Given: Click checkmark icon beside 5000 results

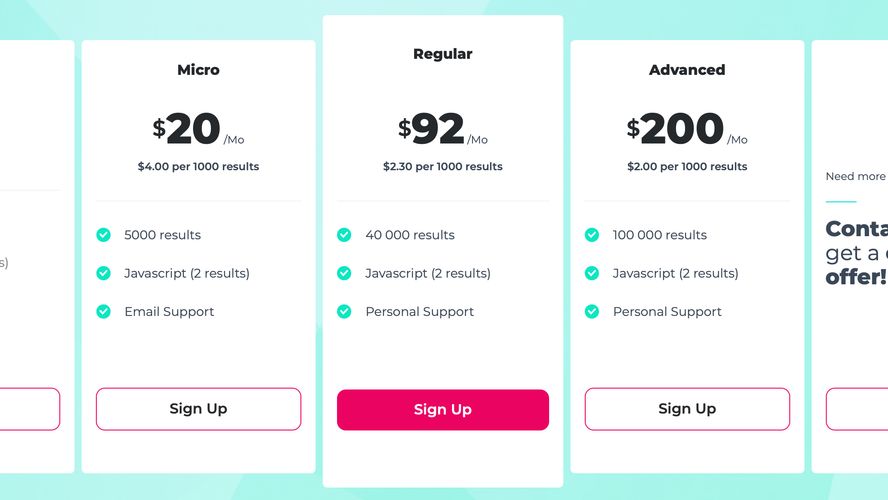Looking at the screenshot, I should click(103, 235).
